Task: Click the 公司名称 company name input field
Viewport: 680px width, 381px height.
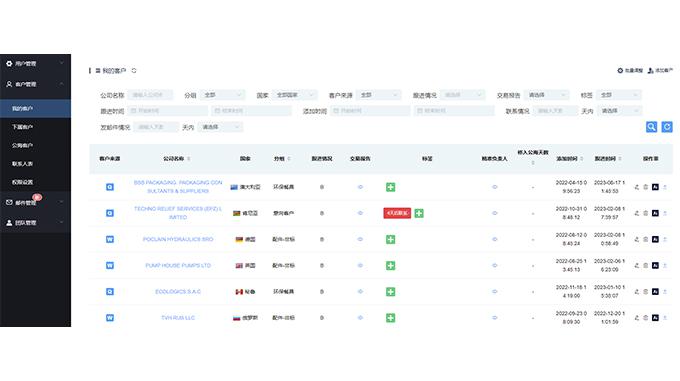Action: point(150,95)
